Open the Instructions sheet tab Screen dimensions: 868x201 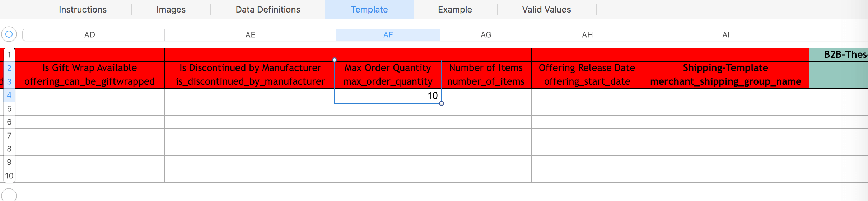[x=83, y=10]
